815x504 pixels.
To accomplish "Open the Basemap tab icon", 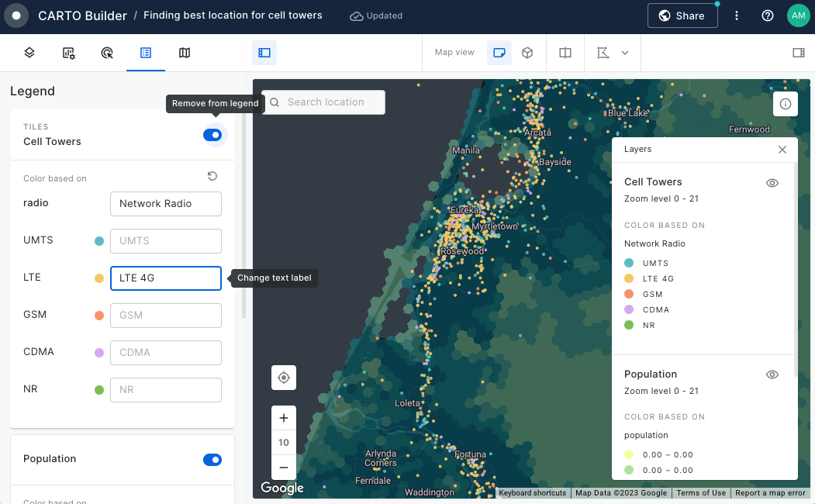I will tap(185, 53).
